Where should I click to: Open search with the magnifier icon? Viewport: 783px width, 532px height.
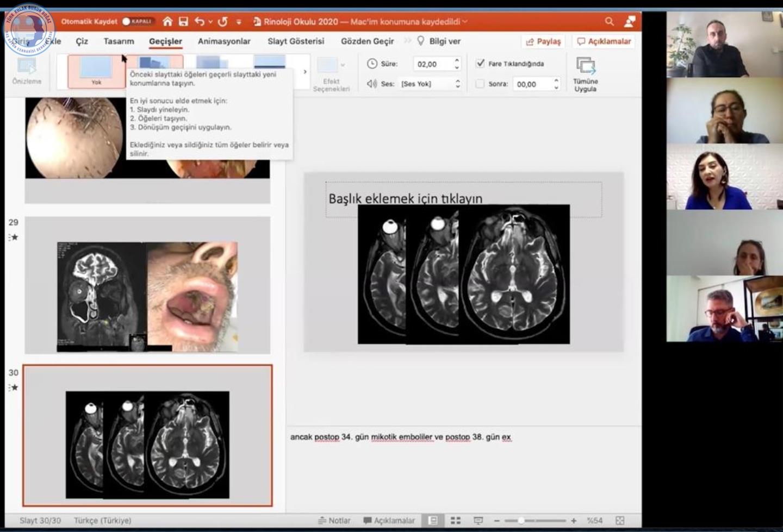[610, 21]
